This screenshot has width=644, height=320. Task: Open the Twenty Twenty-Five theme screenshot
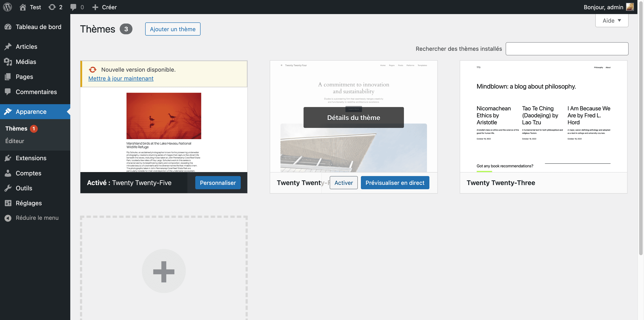pos(164,130)
